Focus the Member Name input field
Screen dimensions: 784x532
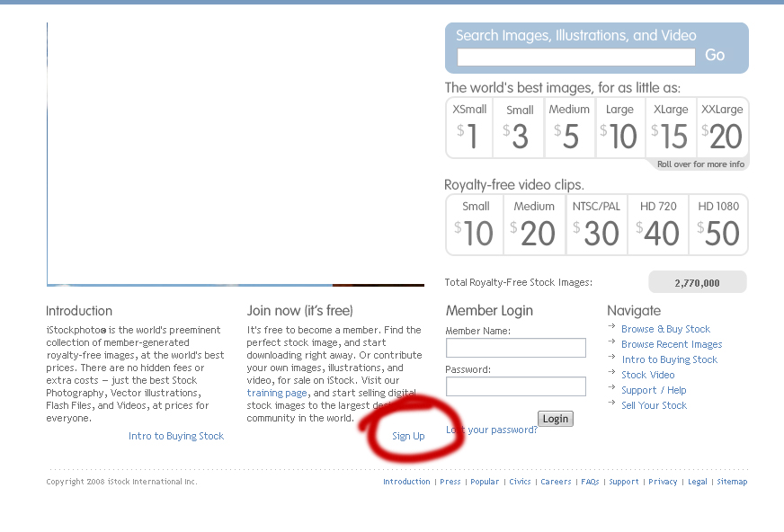[515, 348]
